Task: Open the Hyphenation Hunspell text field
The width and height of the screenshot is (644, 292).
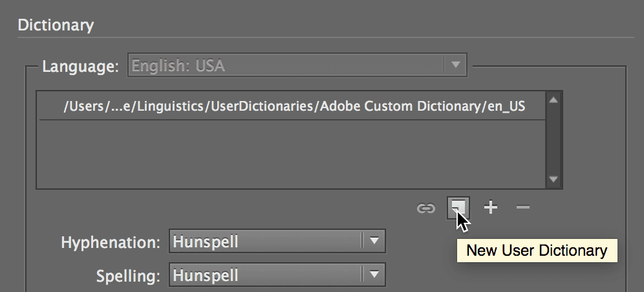Action: click(x=277, y=241)
